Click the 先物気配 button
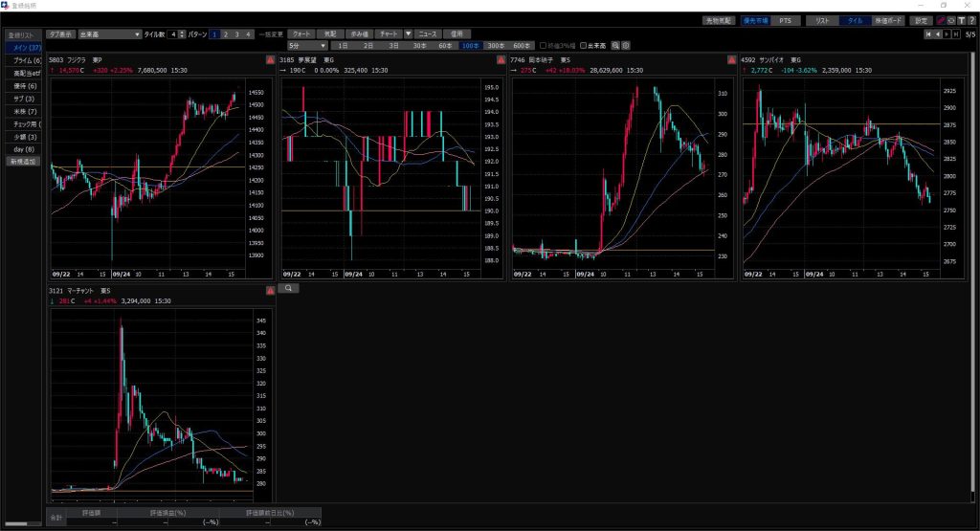The image size is (980, 531). 717,20
